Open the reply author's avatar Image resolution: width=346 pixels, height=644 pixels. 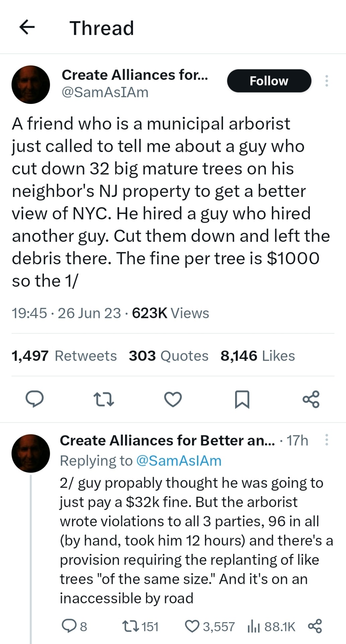[31, 453]
